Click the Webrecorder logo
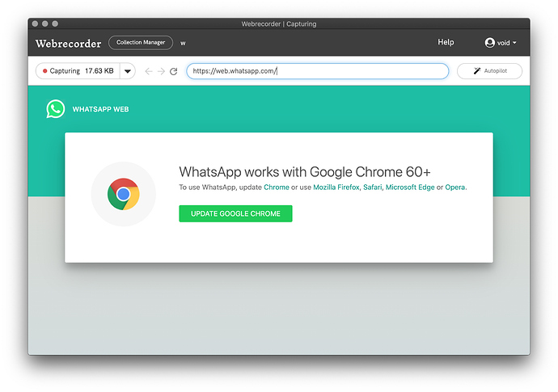 tap(68, 43)
